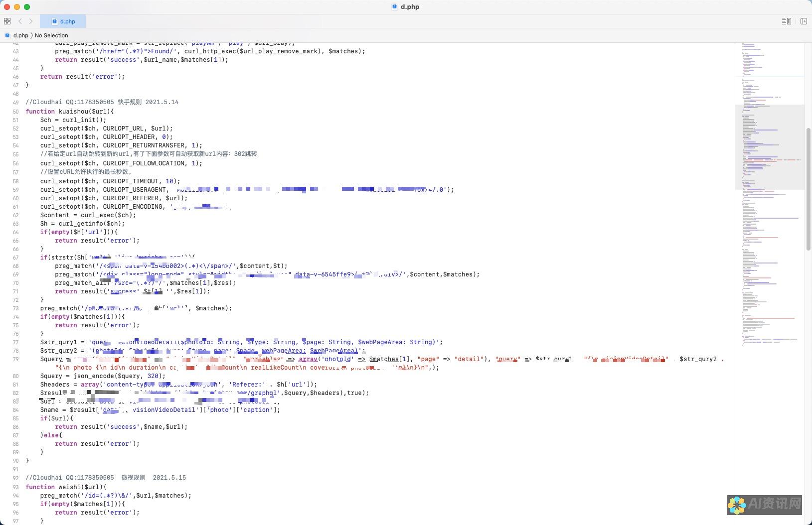The image size is (812, 525).
Task: Click the CURLOPT_URL setopt line
Action: (107, 129)
